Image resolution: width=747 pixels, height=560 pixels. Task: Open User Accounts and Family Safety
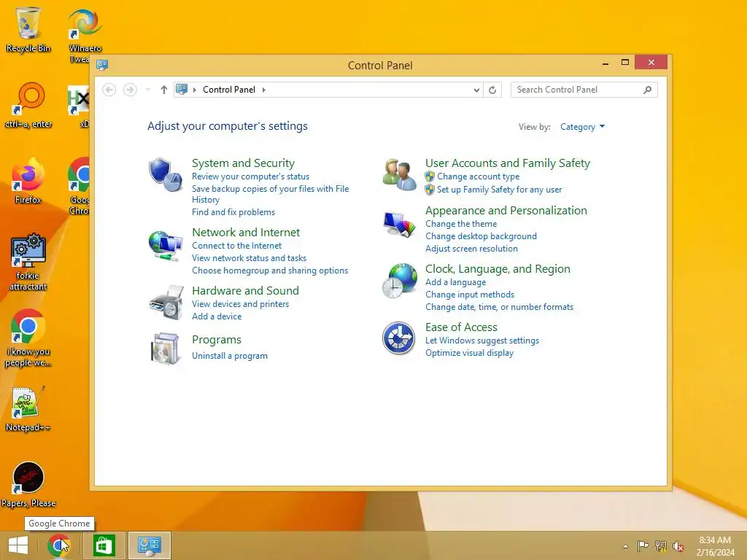point(508,163)
